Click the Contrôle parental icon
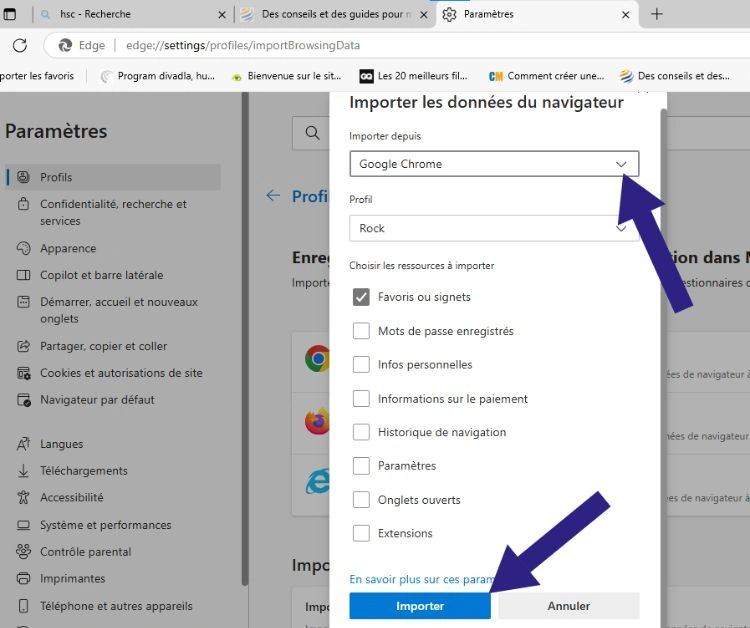The height and width of the screenshot is (628, 750). coord(23,551)
